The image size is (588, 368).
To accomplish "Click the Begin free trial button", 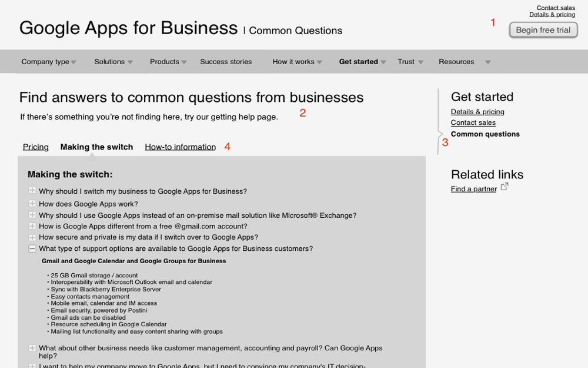I will pos(543,30).
